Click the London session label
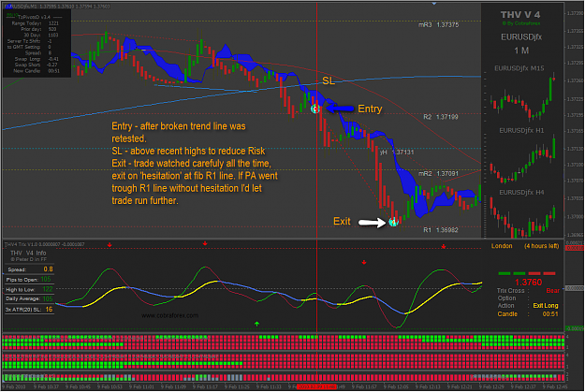 click(x=502, y=246)
